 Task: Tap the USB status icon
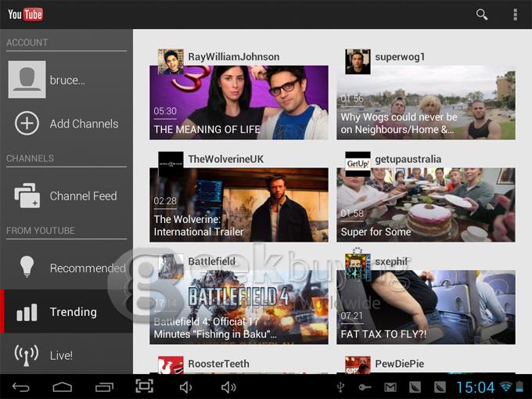click(340, 387)
